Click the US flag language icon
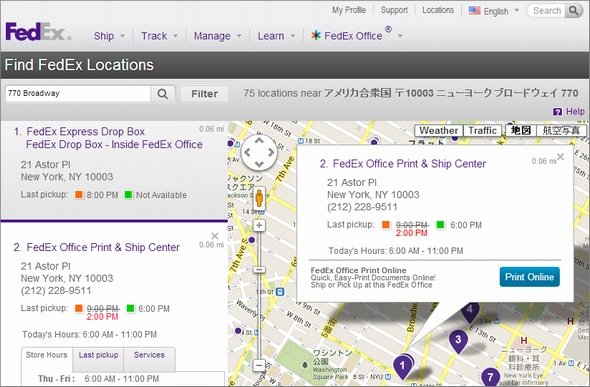 click(x=474, y=11)
